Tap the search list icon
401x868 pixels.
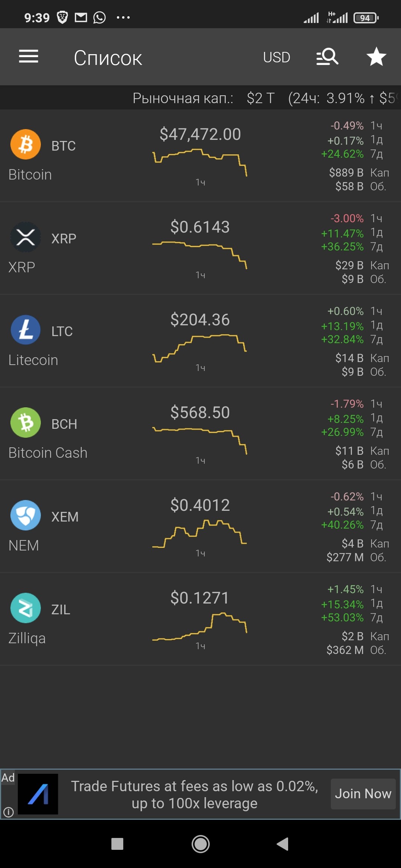coord(327,57)
